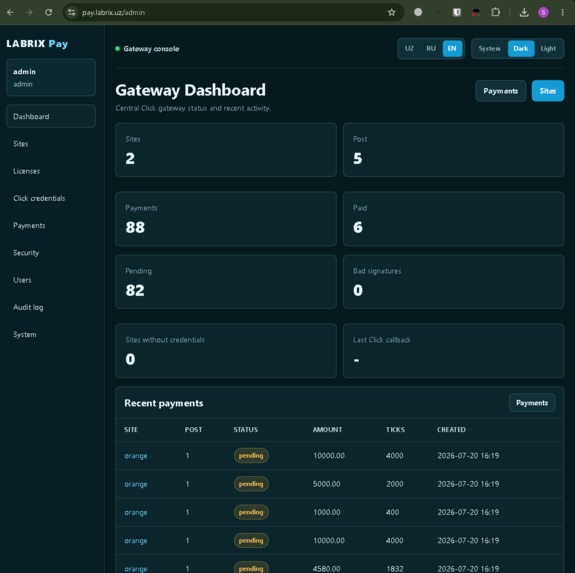Image resolution: width=575 pixels, height=573 pixels.
Task: Open Payments in the sidebar
Action: pos(51,225)
